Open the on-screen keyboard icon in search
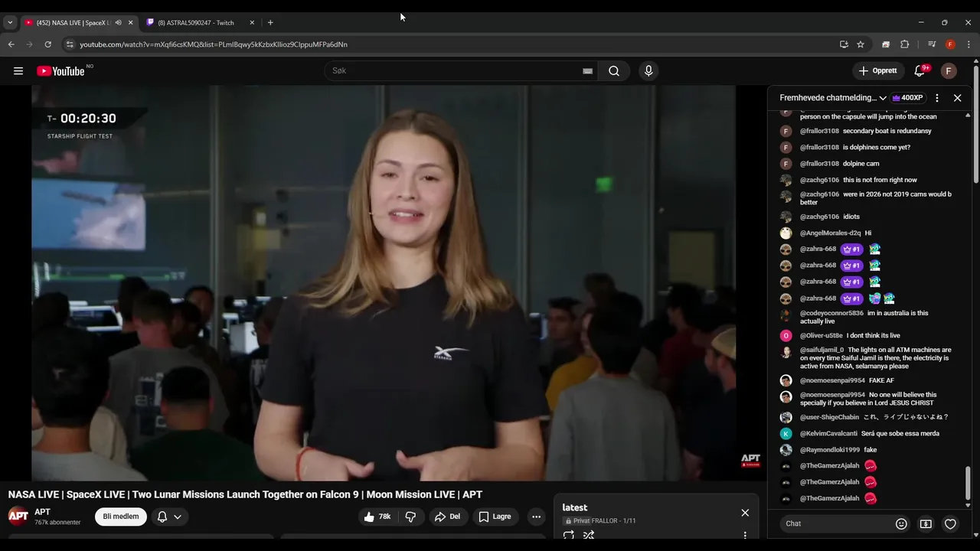Screen dimensions: 980x551 point(587,71)
